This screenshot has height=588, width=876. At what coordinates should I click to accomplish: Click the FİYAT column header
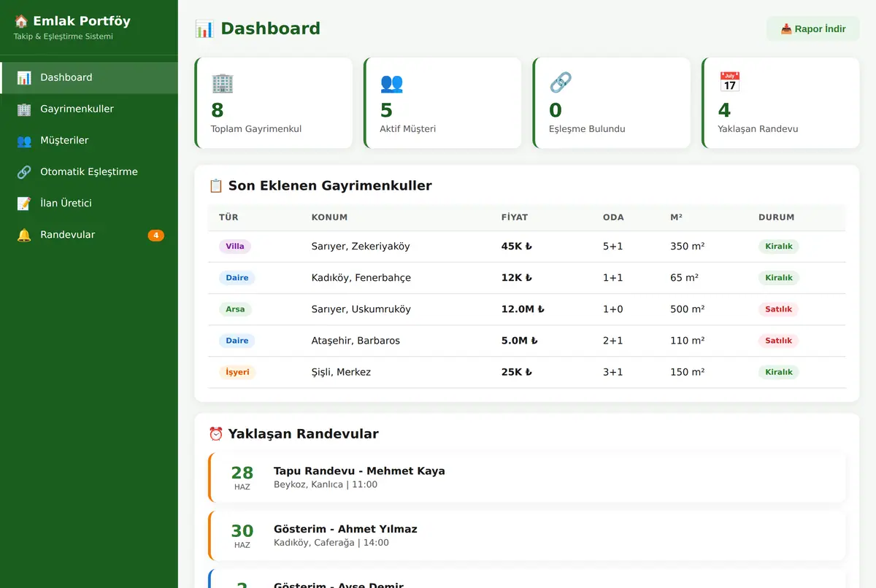click(x=515, y=217)
